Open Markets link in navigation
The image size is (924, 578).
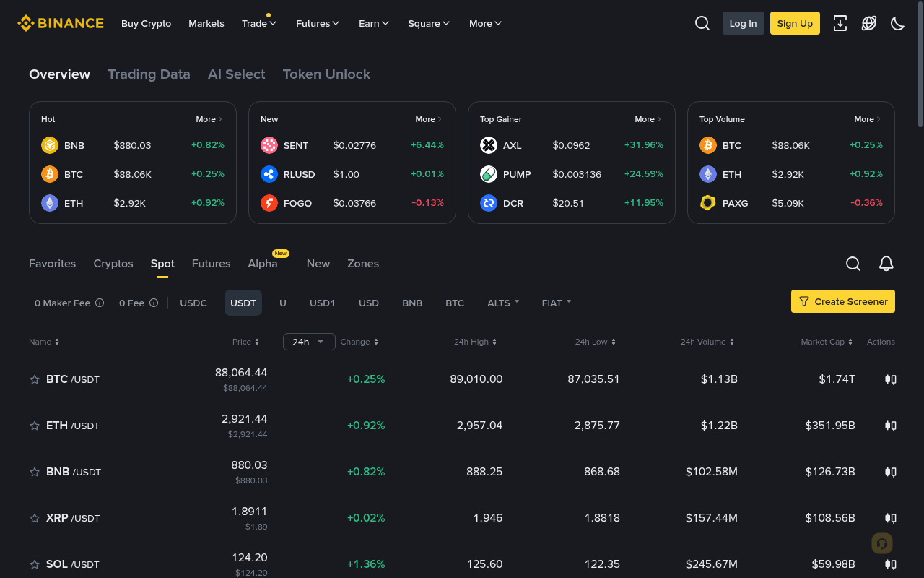tap(206, 23)
